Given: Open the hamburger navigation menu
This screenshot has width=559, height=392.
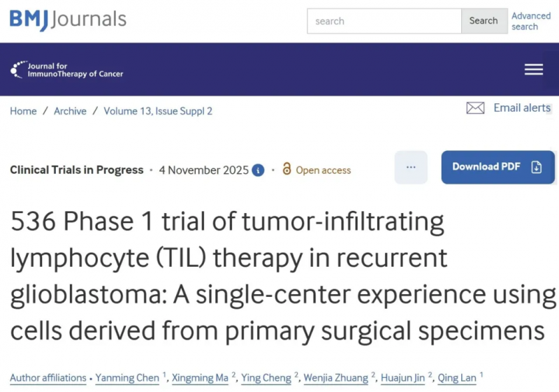Looking at the screenshot, I should point(534,69).
